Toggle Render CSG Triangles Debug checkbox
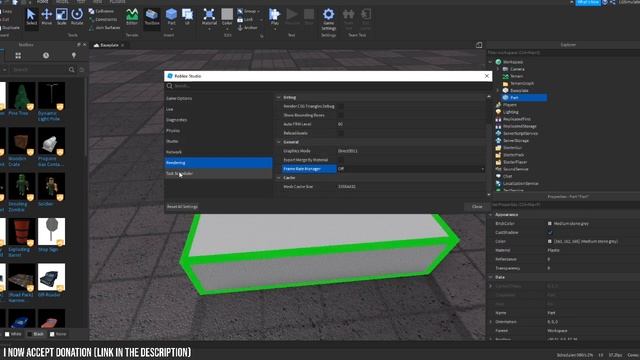640x360 pixels. coord(340,107)
